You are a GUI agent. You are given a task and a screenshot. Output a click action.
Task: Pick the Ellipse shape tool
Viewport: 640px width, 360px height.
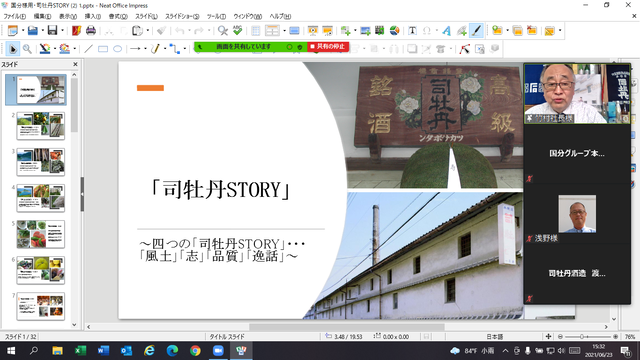click(118, 49)
